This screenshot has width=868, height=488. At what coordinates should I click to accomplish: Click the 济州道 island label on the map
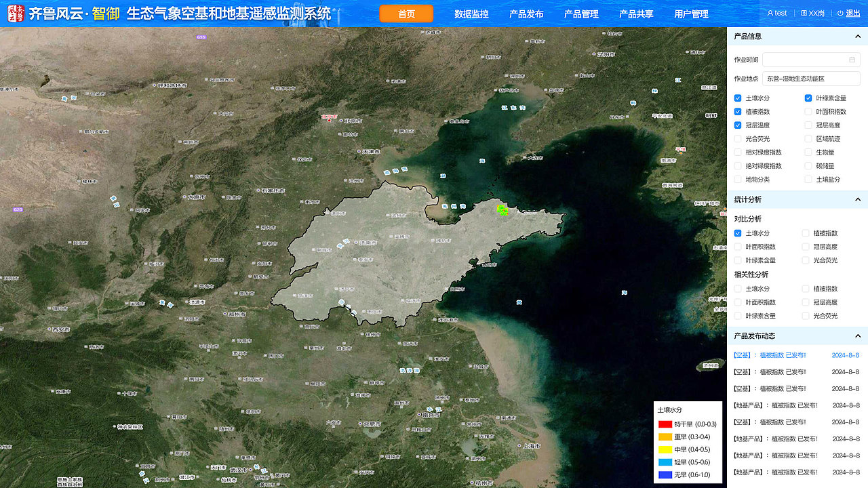[x=709, y=365]
